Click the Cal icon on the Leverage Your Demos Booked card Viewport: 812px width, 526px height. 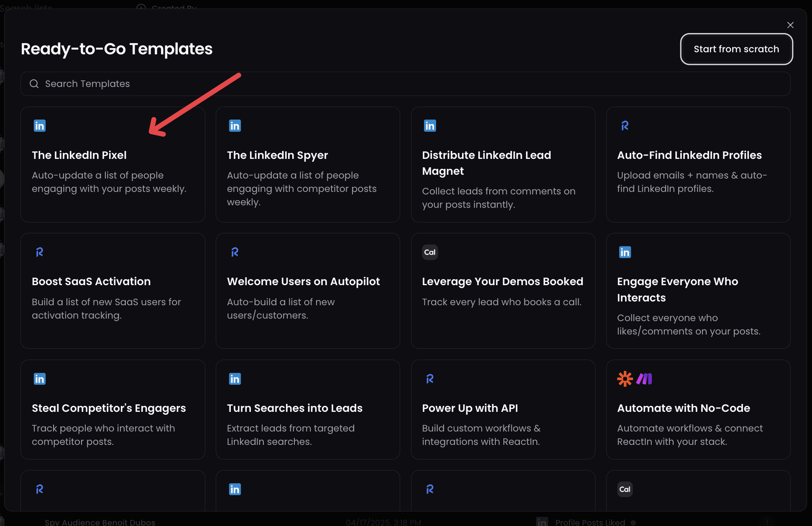(430, 252)
